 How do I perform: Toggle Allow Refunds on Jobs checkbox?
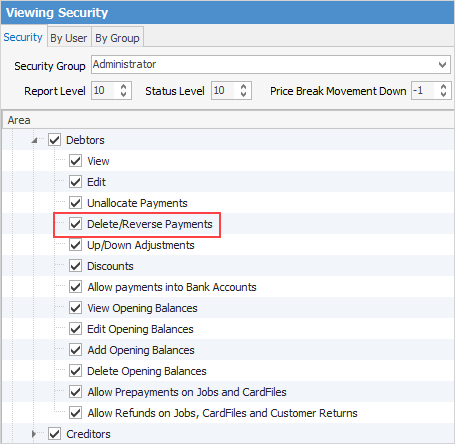coord(75,413)
